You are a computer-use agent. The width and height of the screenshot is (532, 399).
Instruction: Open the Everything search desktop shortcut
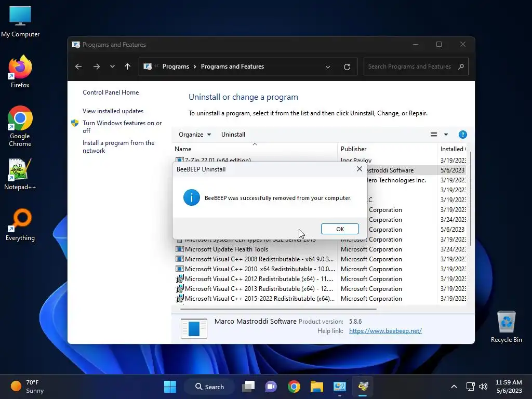[x=20, y=224]
